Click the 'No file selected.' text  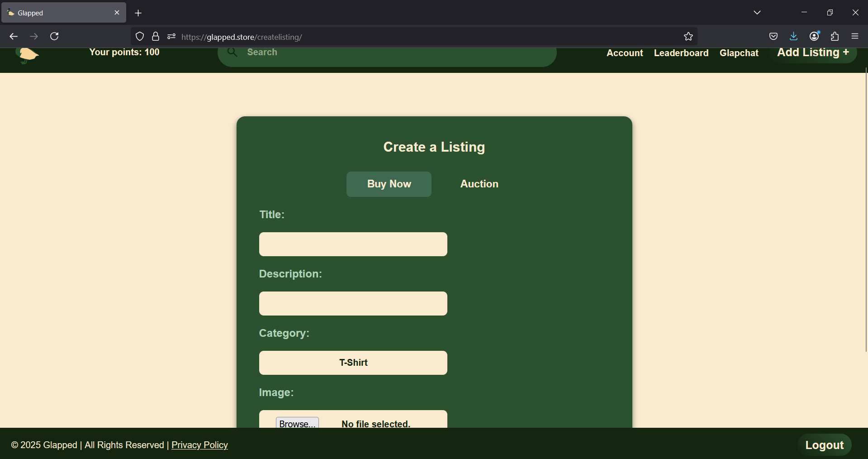click(x=376, y=424)
